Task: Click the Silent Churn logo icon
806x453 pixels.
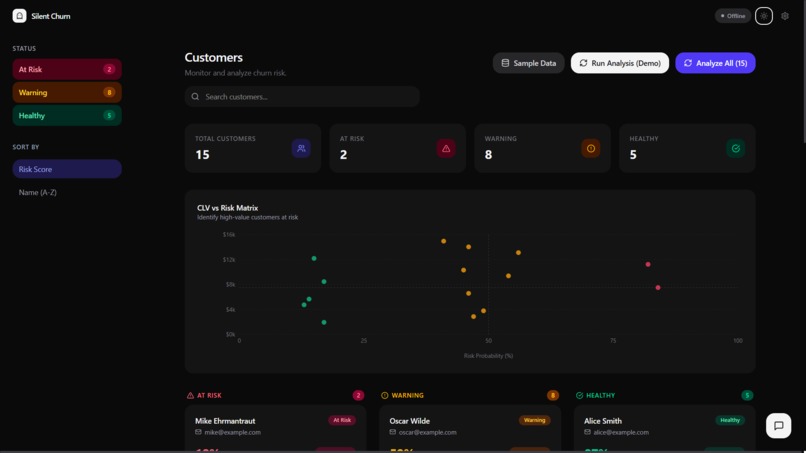Action: 20,16
